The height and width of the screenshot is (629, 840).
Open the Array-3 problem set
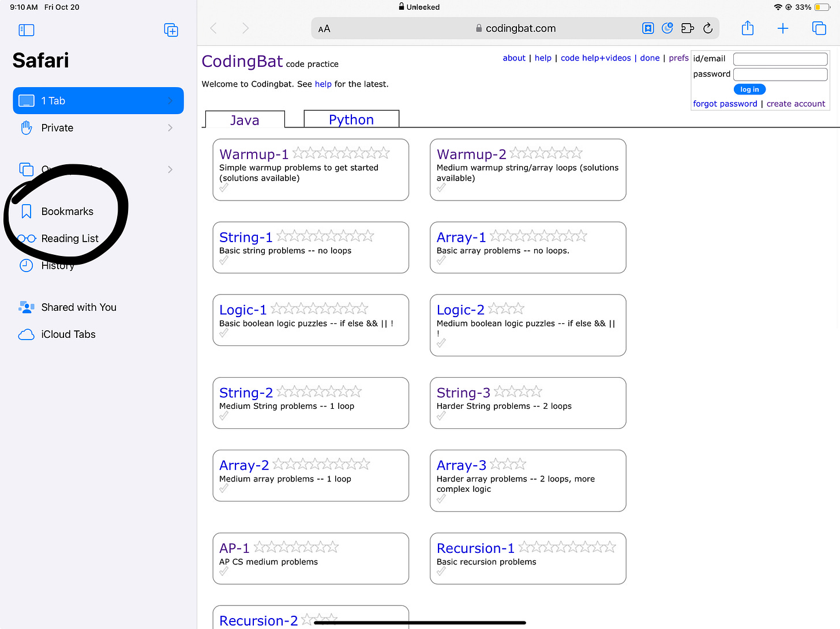pos(462,466)
